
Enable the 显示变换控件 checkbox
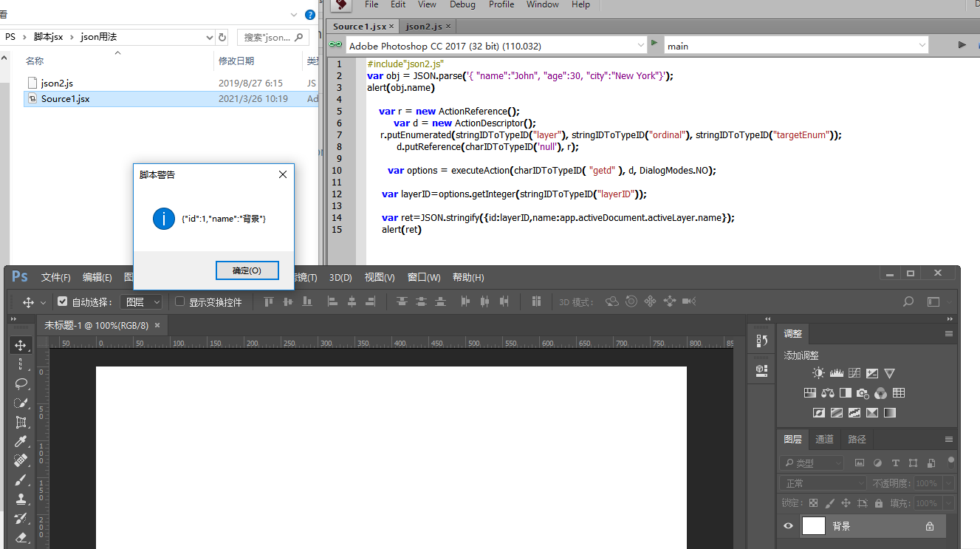[x=179, y=301]
